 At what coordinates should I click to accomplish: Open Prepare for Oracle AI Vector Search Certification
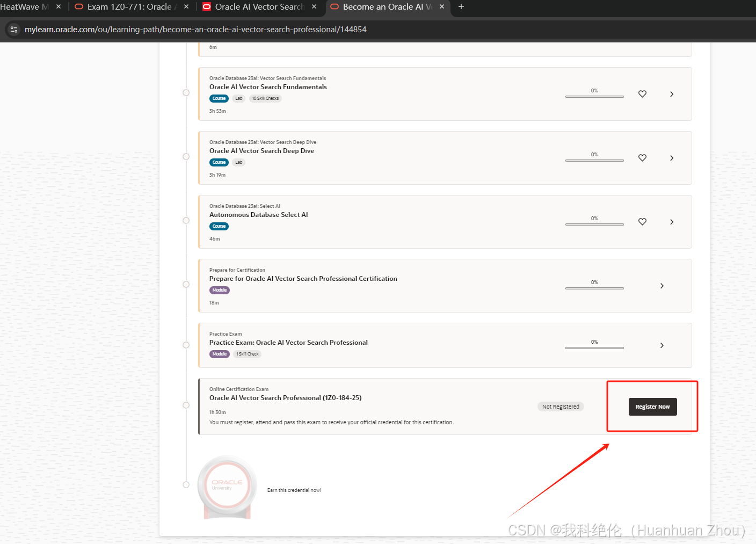[x=303, y=279]
